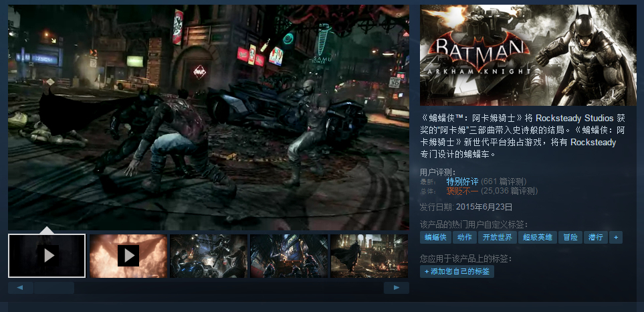Click 添加您自己的标签 button
Viewport: 644px width, 312px height.
[457, 271]
